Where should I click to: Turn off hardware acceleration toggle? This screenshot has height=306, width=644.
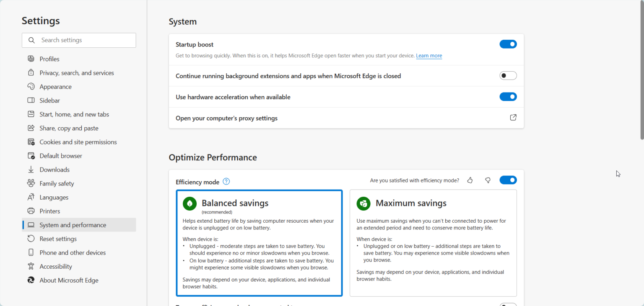coord(508,97)
